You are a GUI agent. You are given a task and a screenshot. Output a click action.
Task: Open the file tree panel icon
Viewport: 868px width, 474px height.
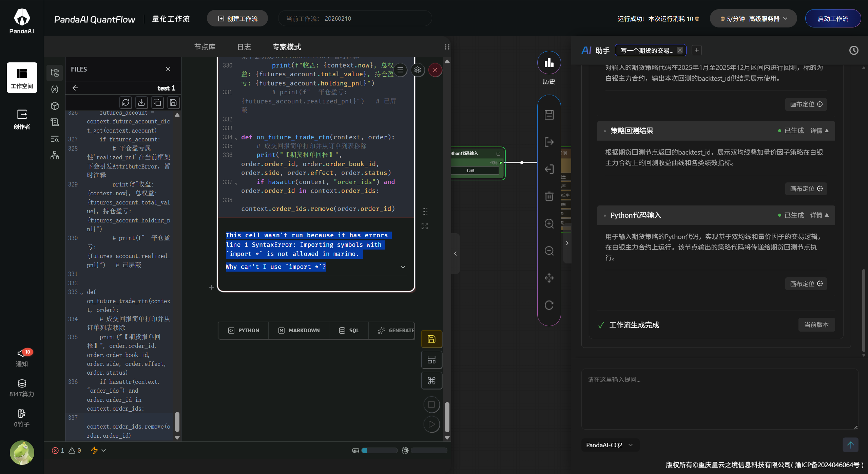[x=55, y=73]
